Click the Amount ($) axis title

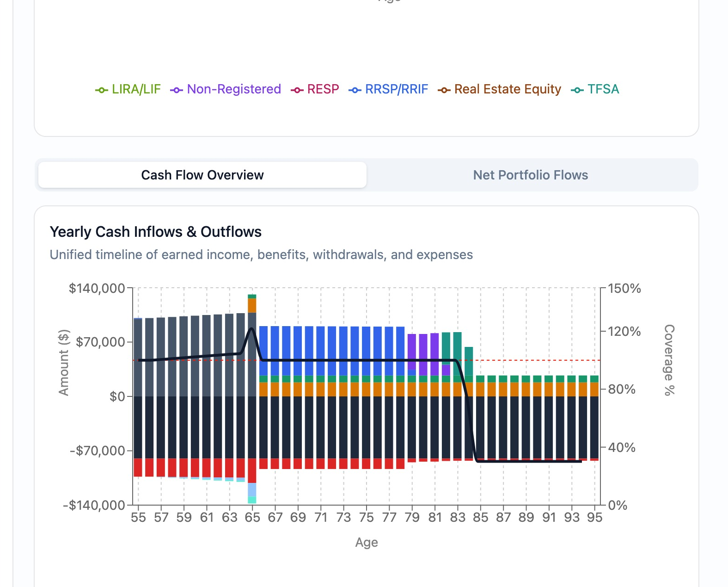point(64,362)
